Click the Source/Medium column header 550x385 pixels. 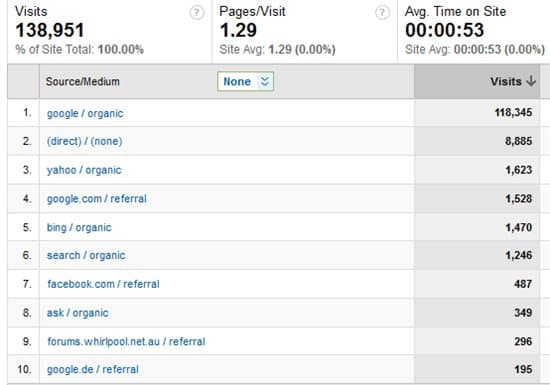[83, 81]
